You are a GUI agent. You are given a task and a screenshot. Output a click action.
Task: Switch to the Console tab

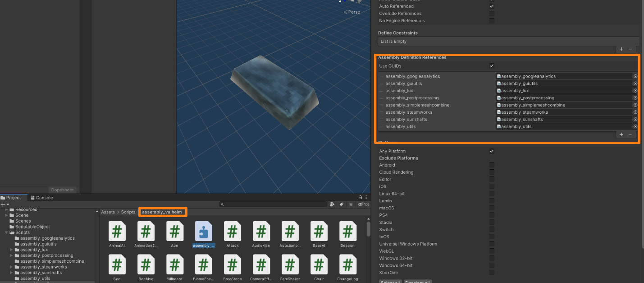click(41, 198)
